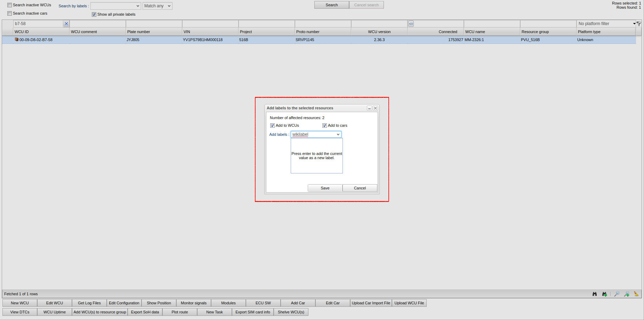Click the Plate number filter field

coord(154,24)
